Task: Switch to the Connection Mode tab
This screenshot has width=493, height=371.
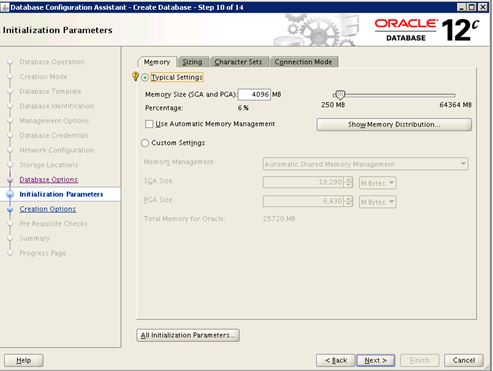Action: [303, 62]
